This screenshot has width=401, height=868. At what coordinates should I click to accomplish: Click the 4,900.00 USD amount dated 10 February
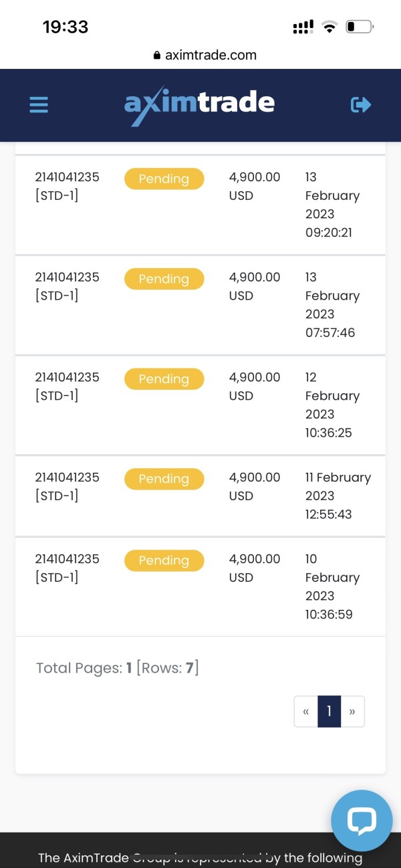[x=254, y=568]
